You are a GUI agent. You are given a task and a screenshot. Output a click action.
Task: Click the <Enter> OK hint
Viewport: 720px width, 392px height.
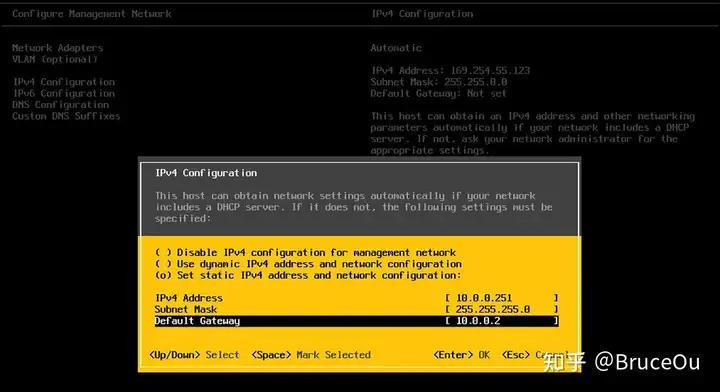coord(461,355)
